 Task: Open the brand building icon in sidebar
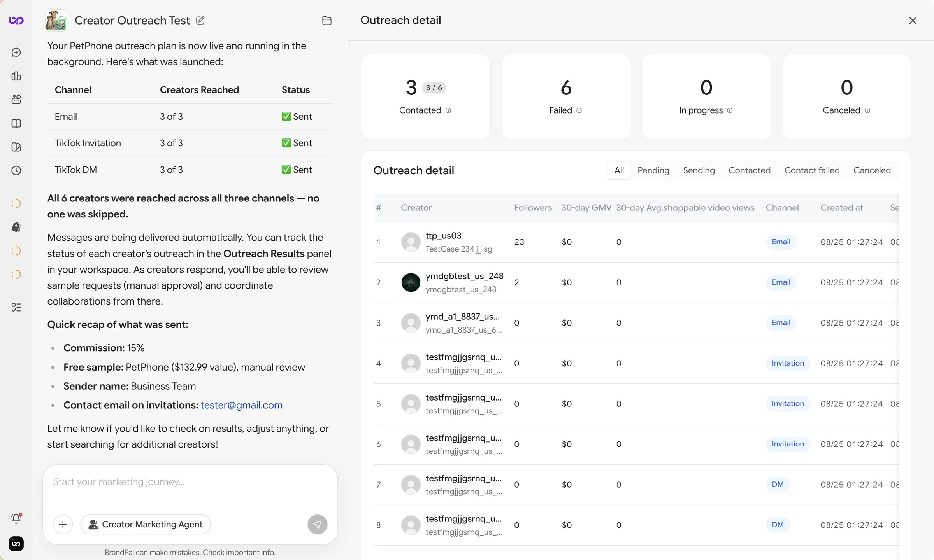pyautogui.click(x=16, y=76)
